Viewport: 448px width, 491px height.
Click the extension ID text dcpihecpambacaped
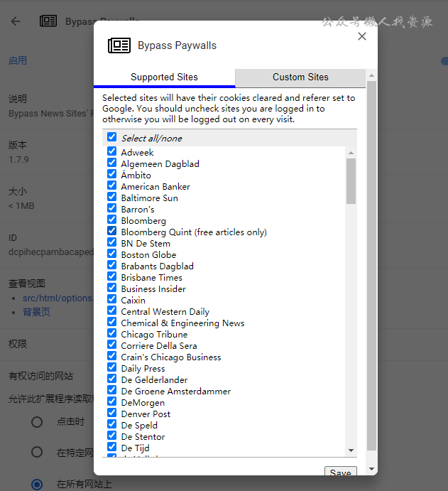pos(51,252)
